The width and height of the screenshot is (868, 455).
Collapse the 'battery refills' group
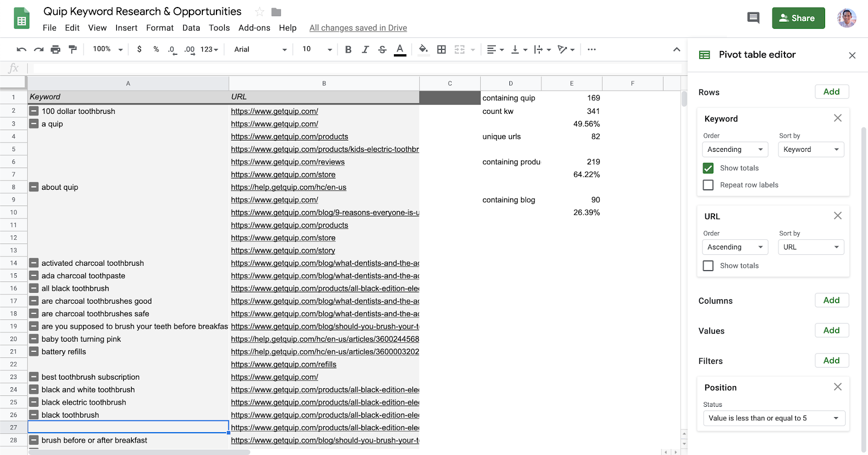pyautogui.click(x=34, y=351)
